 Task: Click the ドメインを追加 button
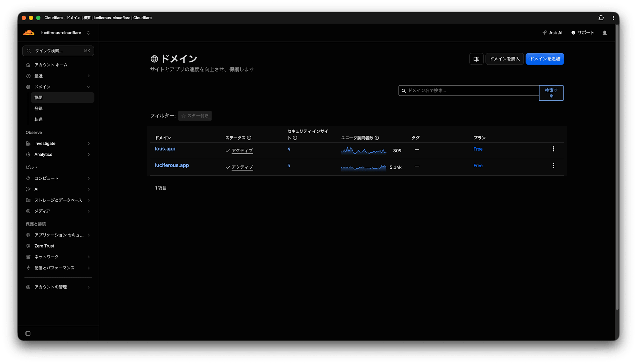click(545, 59)
